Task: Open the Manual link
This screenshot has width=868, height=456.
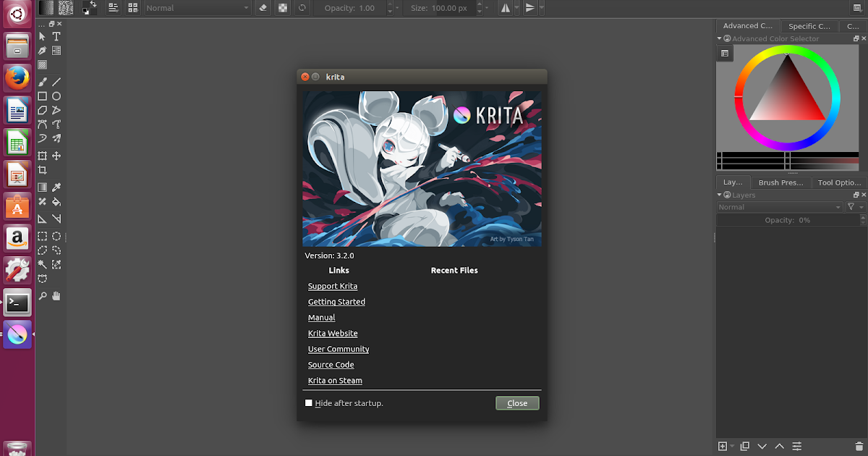Action: [x=322, y=318]
